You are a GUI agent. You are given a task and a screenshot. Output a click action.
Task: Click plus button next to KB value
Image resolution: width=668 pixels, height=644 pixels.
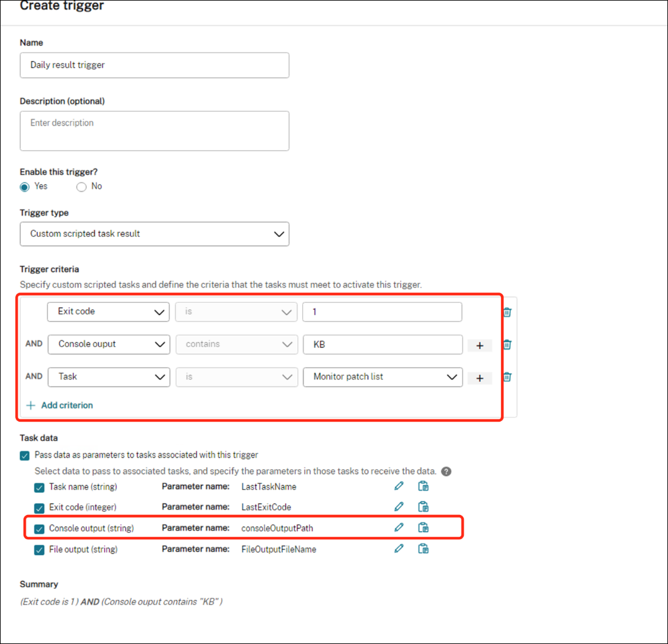coord(480,345)
